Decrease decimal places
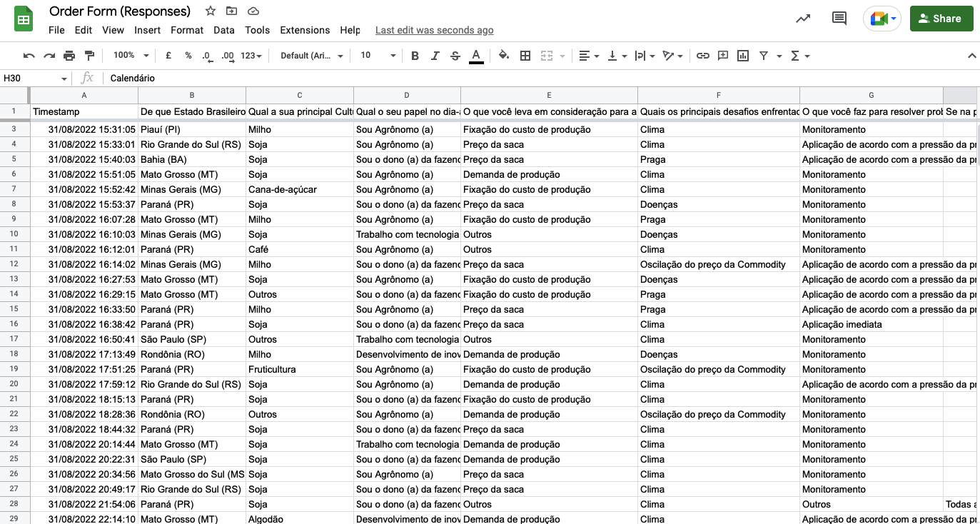 coord(207,55)
